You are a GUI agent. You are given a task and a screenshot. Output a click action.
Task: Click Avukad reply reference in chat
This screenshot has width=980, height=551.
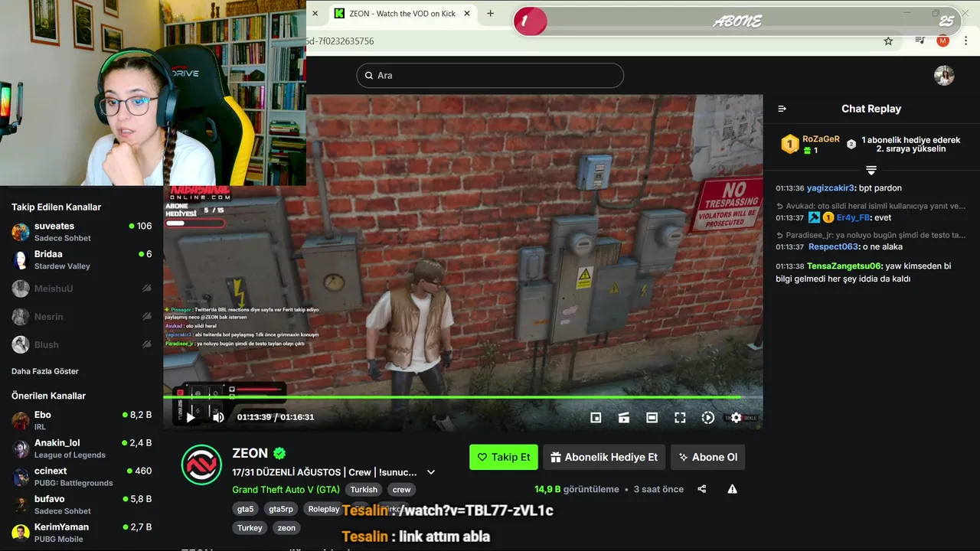pos(871,206)
